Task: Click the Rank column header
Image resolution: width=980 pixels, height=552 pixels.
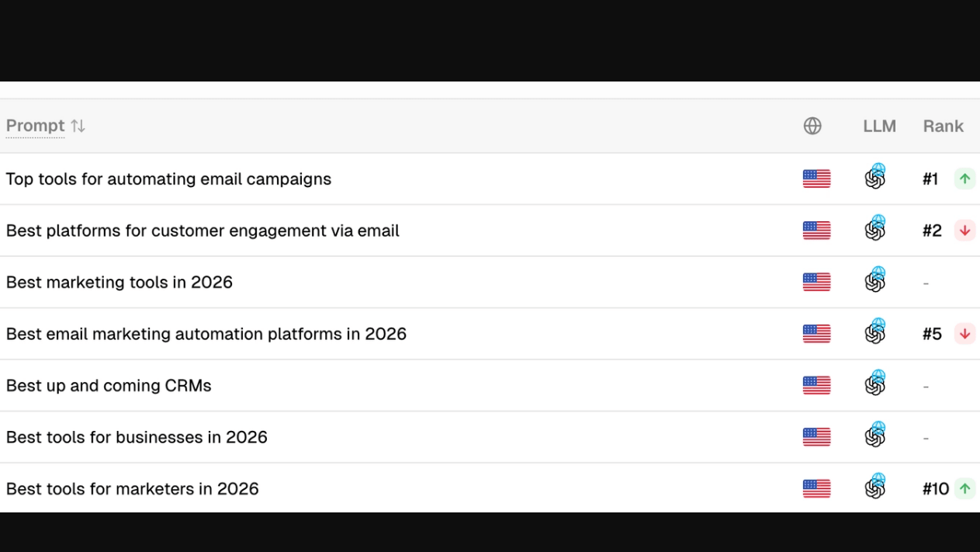Action: 943,125
